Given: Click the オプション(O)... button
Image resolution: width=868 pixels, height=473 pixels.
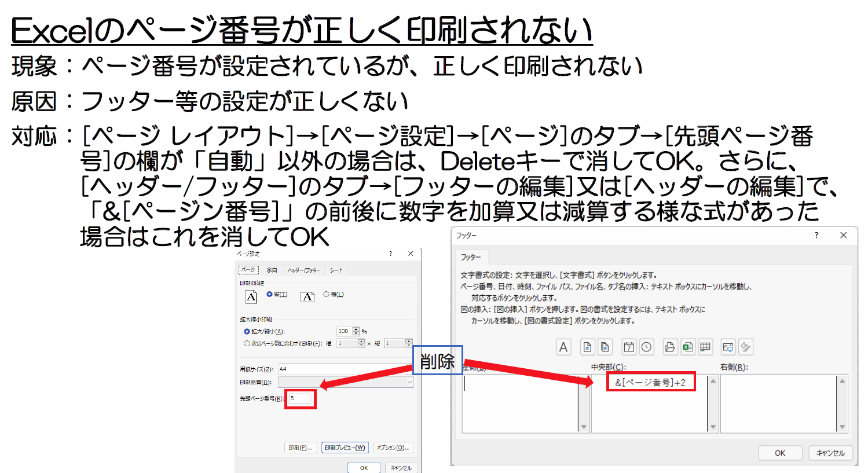Looking at the screenshot, I should click(x=393, y=448).
